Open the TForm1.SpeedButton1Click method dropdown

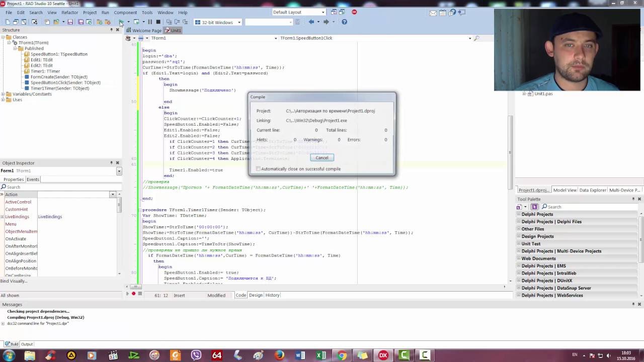tap(470, 38)
